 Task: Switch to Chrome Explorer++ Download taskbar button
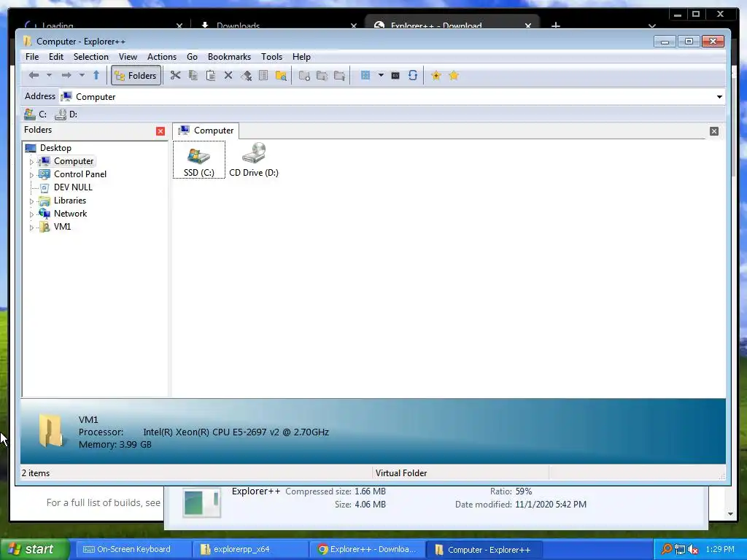pos(367,550)
